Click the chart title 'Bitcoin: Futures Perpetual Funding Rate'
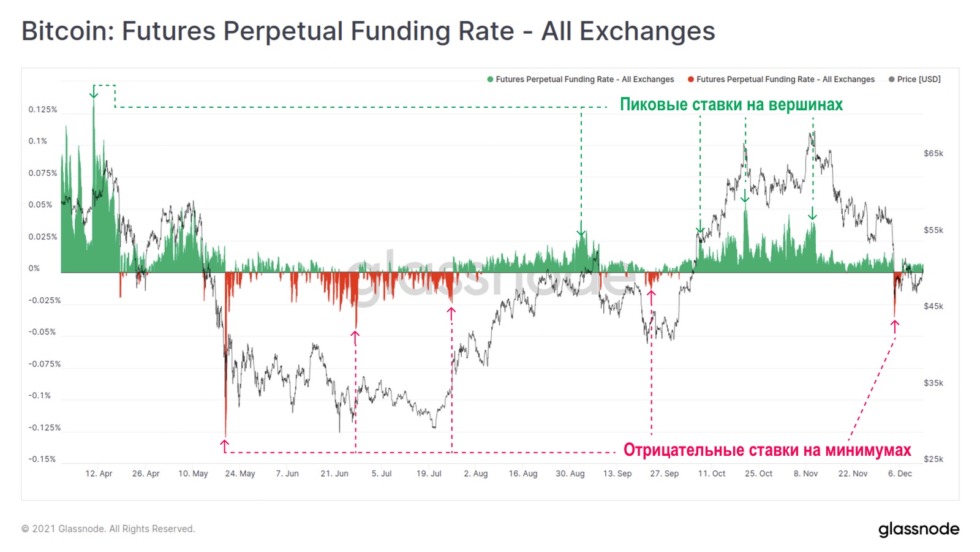Image resolution: width=980 pixels, height=552 pixels. 268,31
